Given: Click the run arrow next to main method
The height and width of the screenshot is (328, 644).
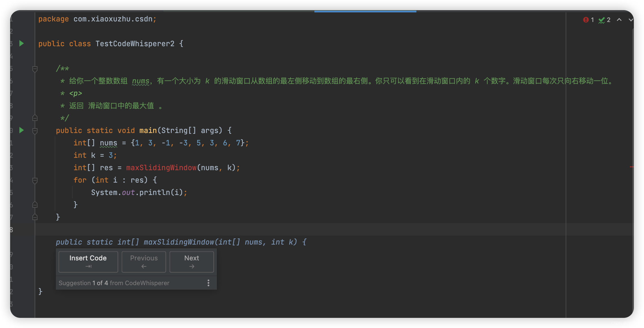Looking at the screenshot, I should tap(21, 130).
